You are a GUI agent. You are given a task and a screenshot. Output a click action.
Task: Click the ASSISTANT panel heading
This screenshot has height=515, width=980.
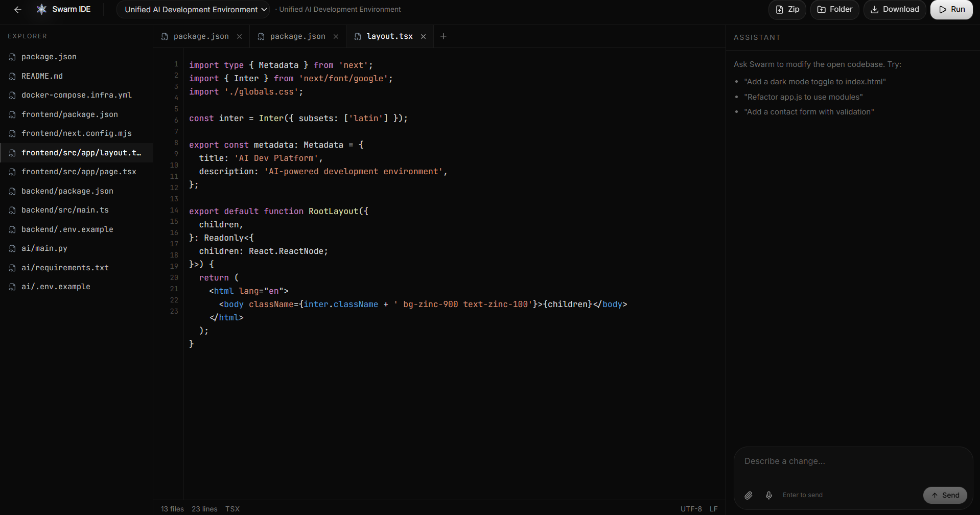coord(757,37)
